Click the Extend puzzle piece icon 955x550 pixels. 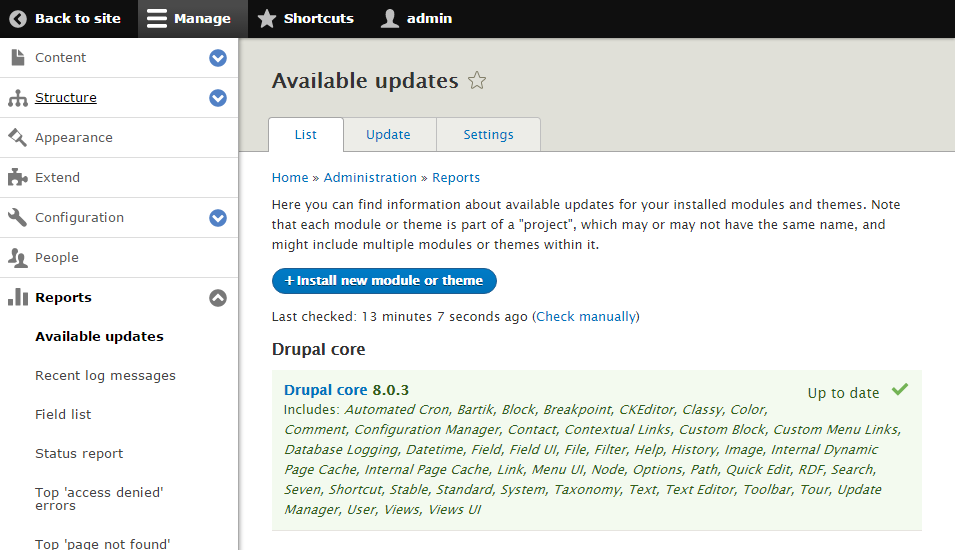click(18, 177)
